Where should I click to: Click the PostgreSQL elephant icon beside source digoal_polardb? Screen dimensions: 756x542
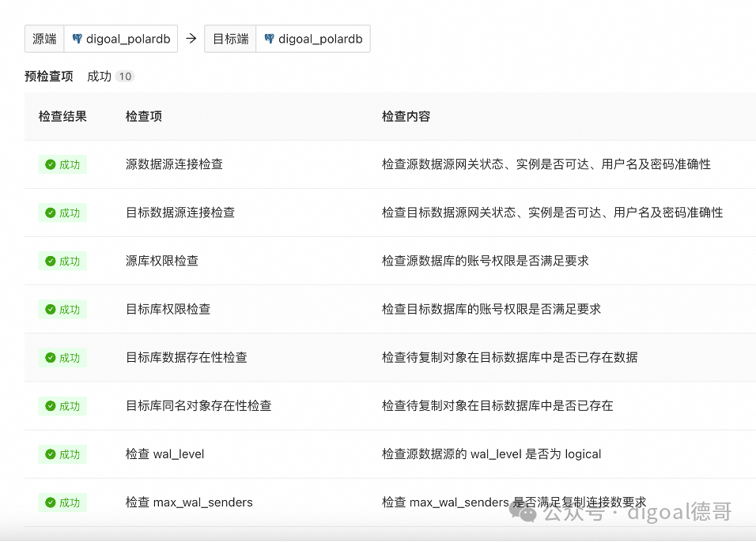click(77, 39)
